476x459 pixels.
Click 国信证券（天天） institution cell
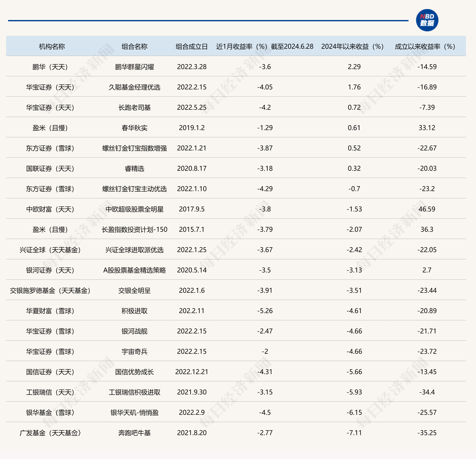click(x=50, y=372)
